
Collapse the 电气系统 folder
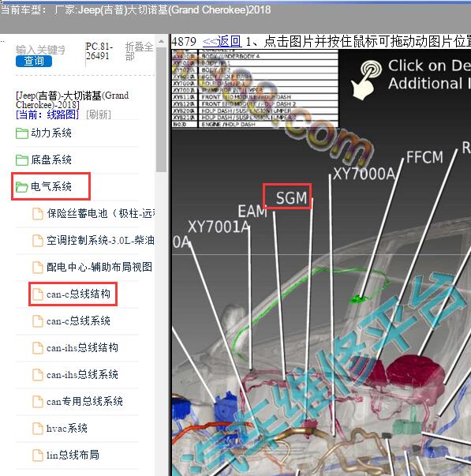point(51,186)
